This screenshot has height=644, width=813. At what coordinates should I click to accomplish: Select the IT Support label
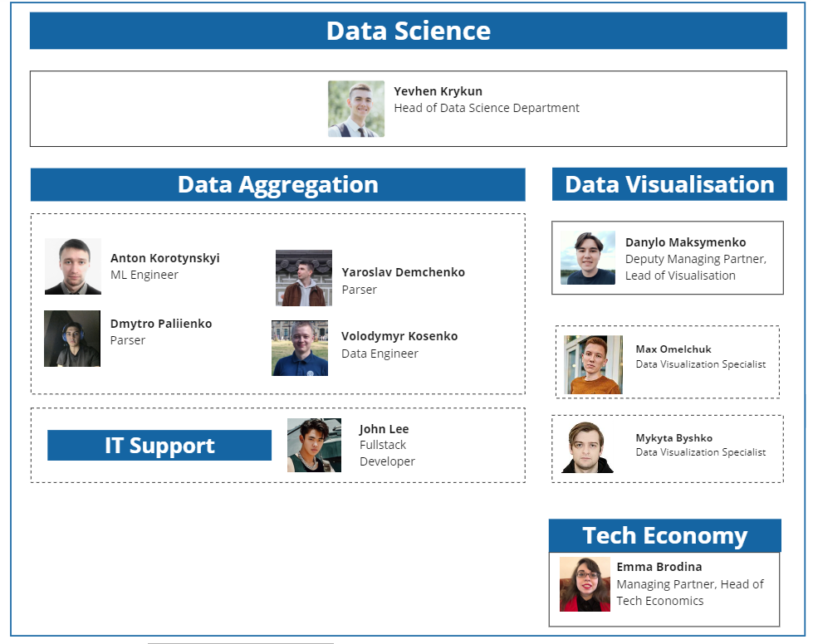(x=159, y=446)
